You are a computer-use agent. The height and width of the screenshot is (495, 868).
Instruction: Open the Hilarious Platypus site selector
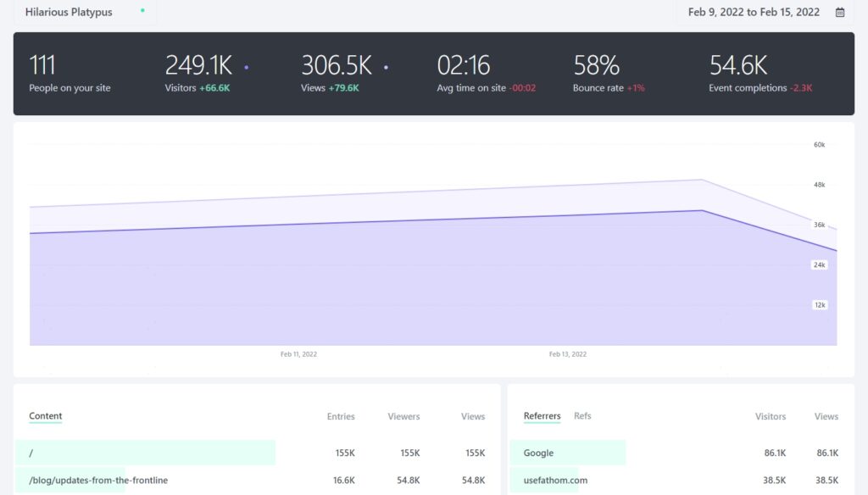[69, 13]
